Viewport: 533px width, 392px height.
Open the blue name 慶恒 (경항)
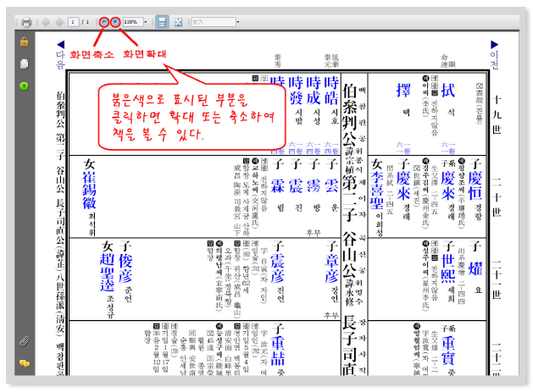(x=475, y=185)
